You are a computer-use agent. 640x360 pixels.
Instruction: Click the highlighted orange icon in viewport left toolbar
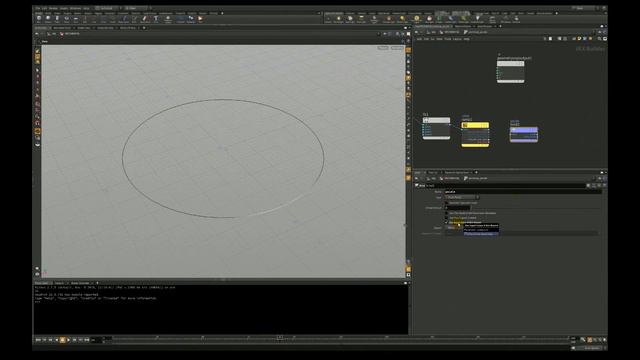click(x=38, y=131)
